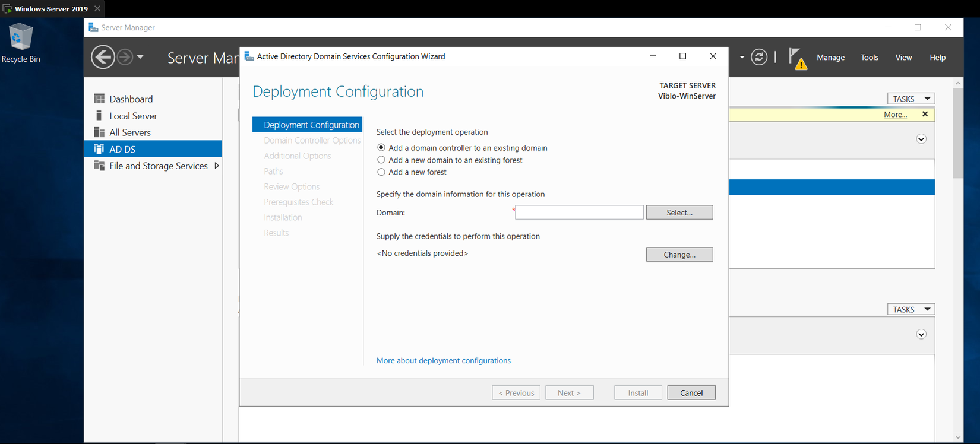
Task: Select 'Add a new domain to an existing forest'
Action: point(381,160)
